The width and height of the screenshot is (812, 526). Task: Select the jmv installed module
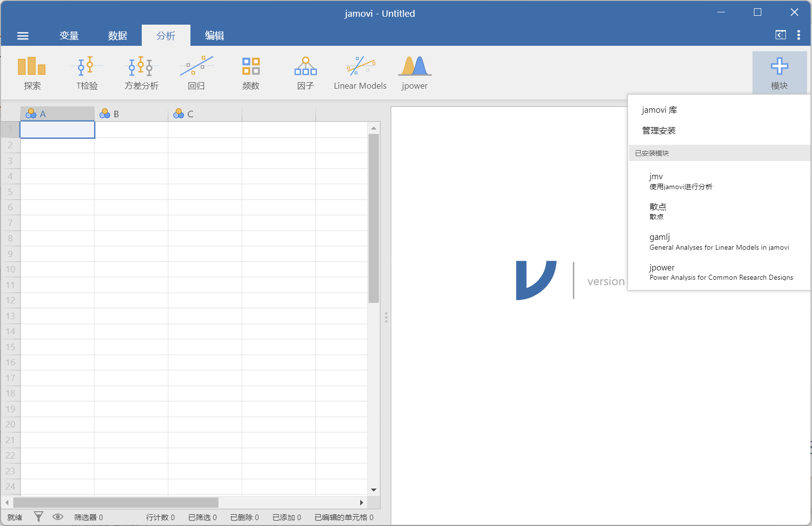click(719, 181)
